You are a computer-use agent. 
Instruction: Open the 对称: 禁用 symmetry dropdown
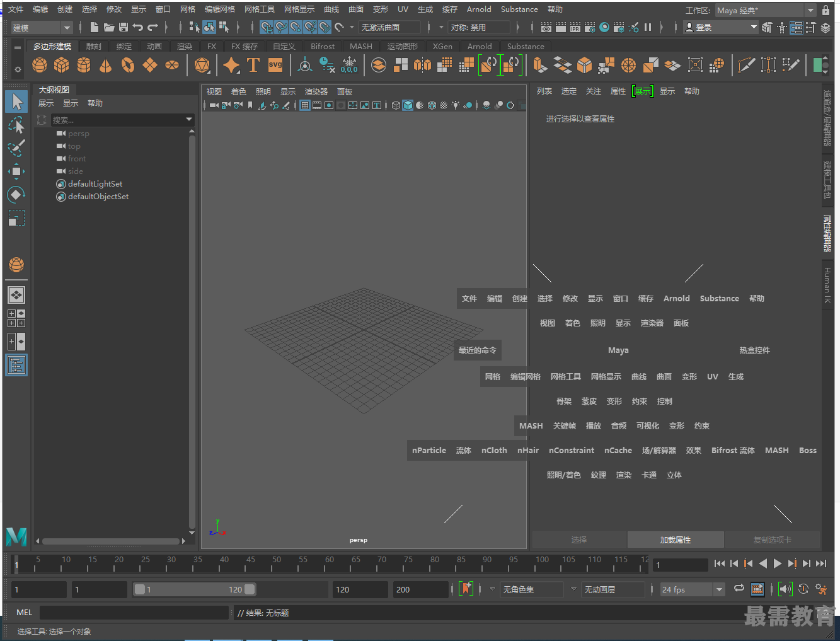479,27
